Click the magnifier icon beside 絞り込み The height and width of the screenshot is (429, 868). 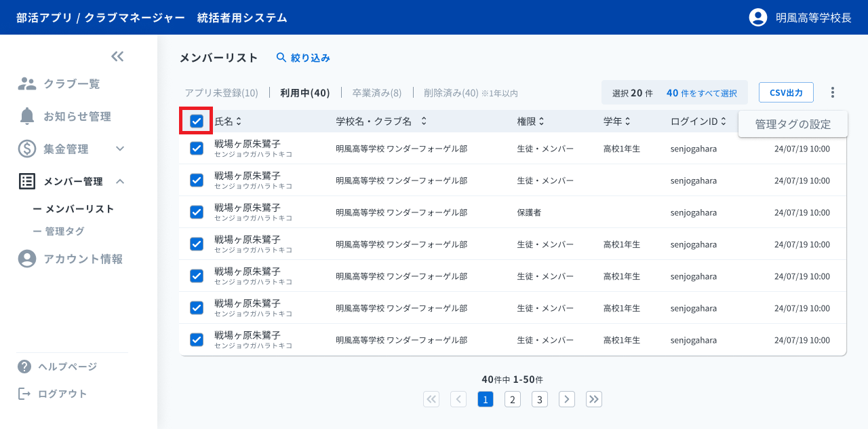click(x=281, y=58)
